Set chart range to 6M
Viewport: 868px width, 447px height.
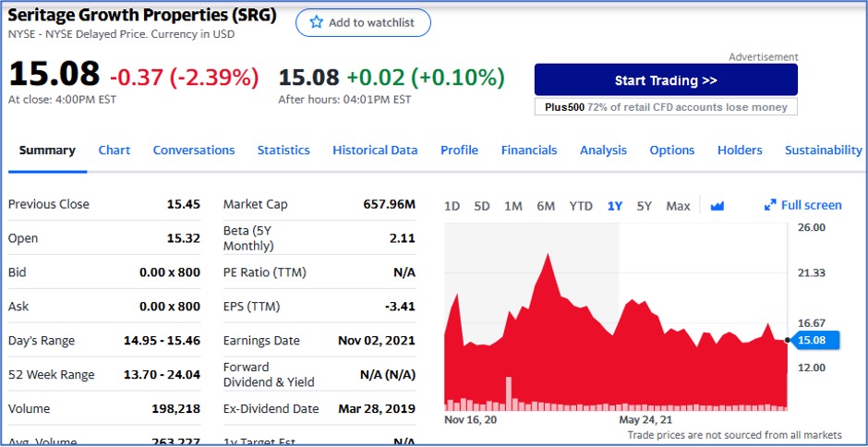tap(545, 206)
